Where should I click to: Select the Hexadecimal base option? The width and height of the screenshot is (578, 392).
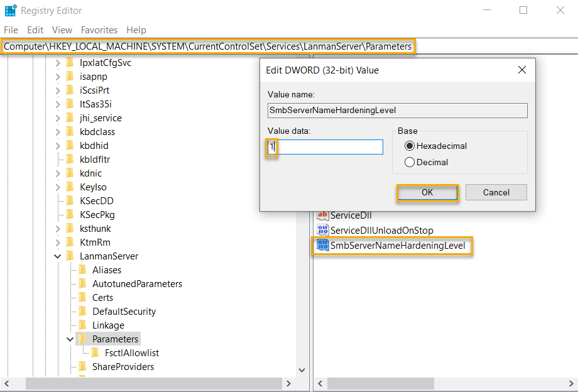[x=412, y=145]
